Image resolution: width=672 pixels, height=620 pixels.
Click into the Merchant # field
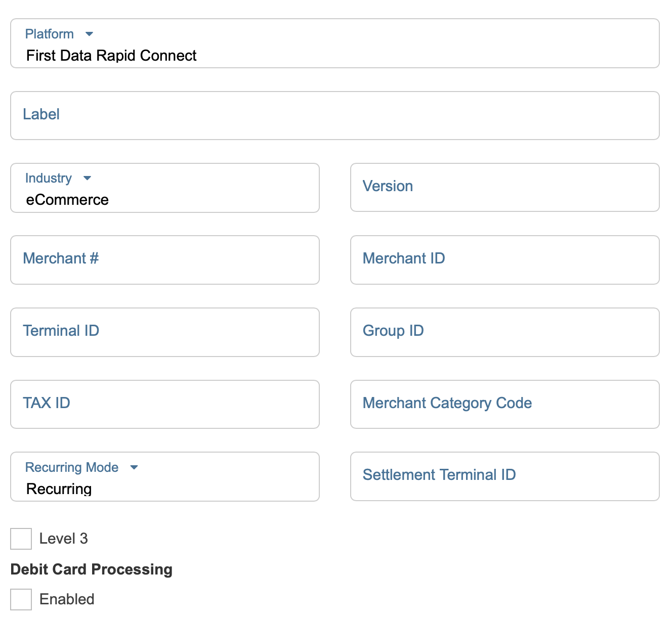pos(164,259)
